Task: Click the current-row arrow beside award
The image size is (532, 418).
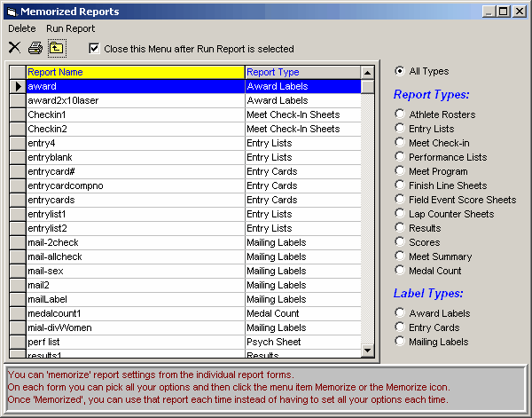Action: [x=18, y=86]
